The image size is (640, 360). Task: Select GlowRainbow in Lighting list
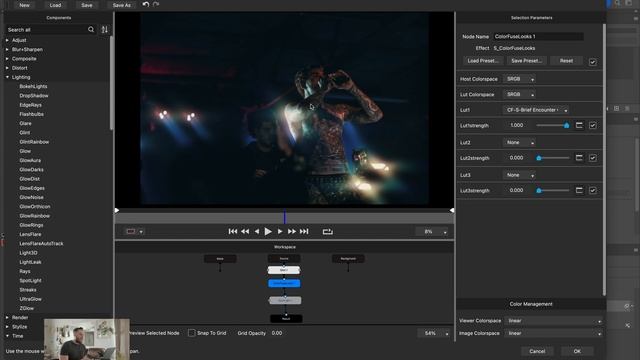(34, 216)
